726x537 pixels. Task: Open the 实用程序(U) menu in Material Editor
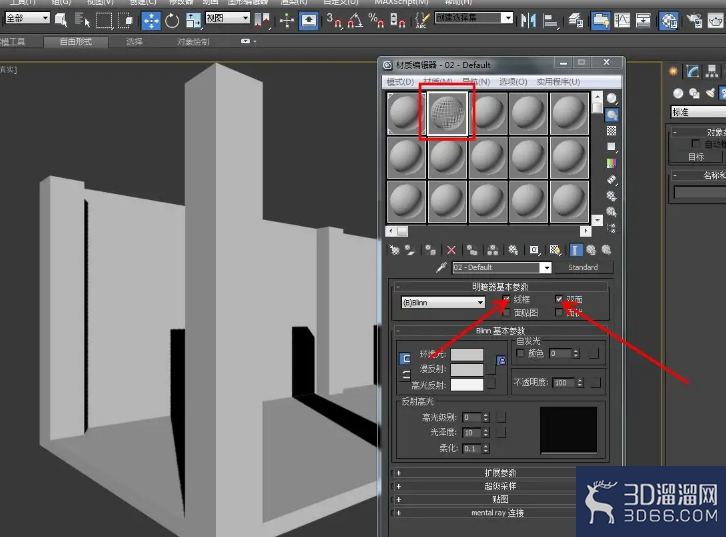click(558, 82)
